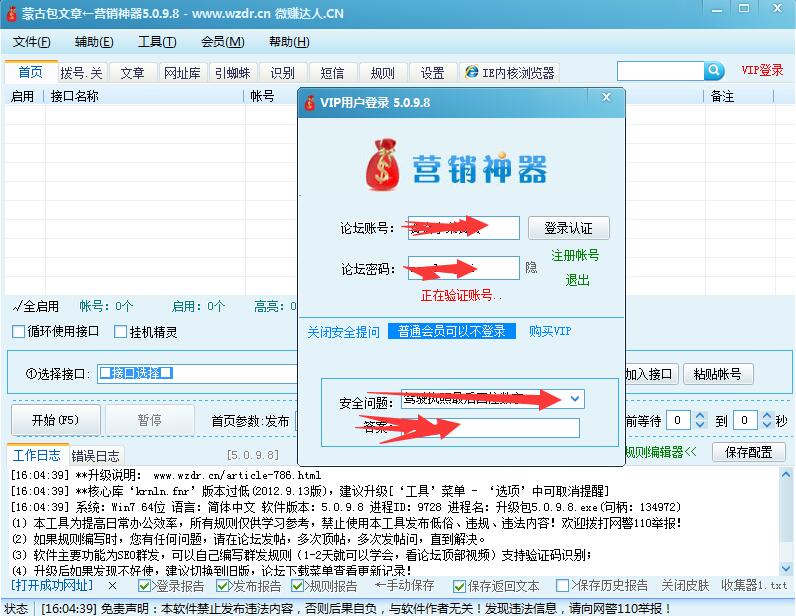The height and width of the screenshot is (616, 796).
Task: Increase the first wait seconds spinner
Action: coord(700,416)
